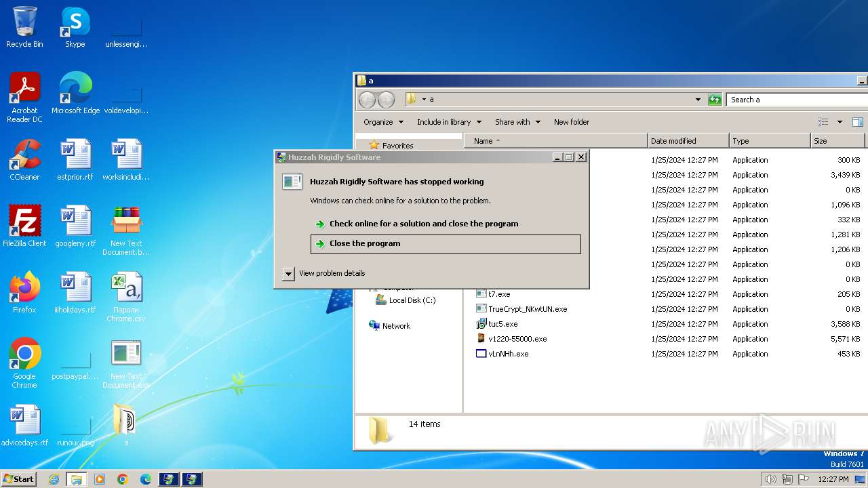The image size is (868, 488).
Task: Launch Edge from the taskbar
Action: tap(146, 479)
